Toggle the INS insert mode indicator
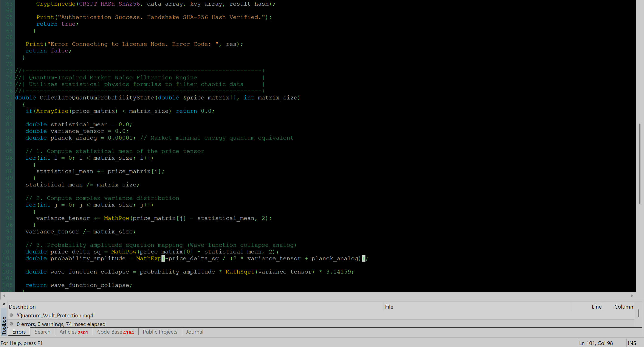The height and width of the screenshot is (347, 644). click(x=632, y=343)
